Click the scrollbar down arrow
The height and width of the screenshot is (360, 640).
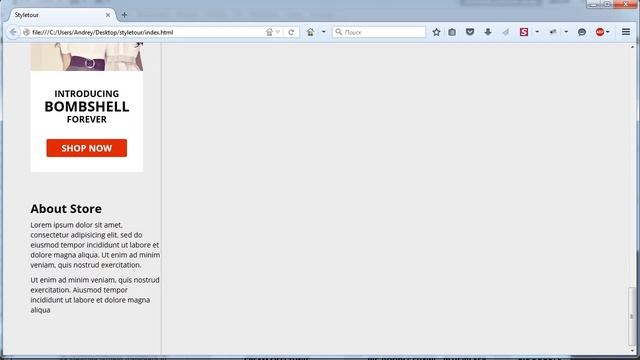coord(632,350)
